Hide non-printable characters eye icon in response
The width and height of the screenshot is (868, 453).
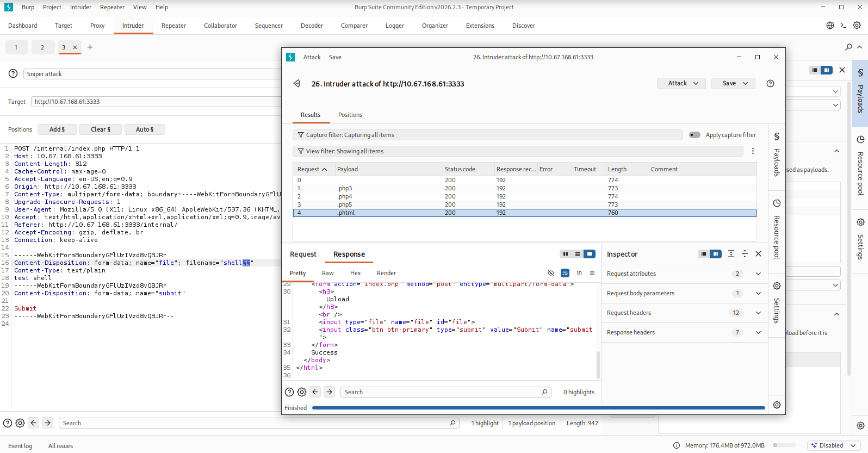(x=551, y=273)
